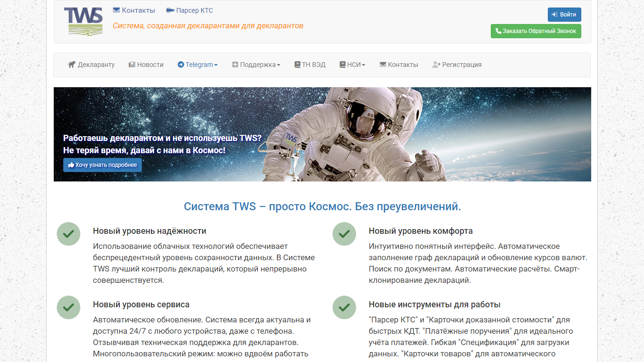The image size is (644, 362).
Task: Open the Новости menu item
Action: point(146,65)
